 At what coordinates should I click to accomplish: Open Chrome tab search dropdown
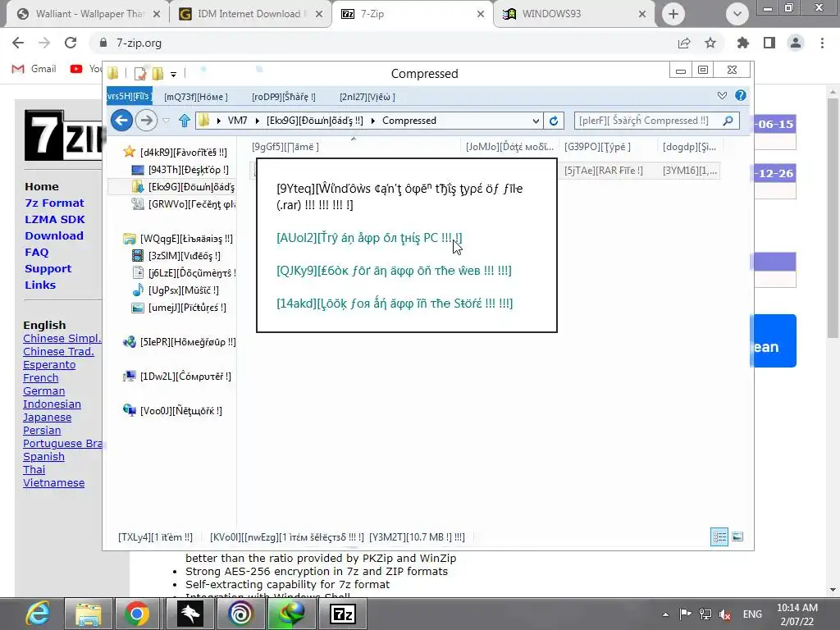737,14
